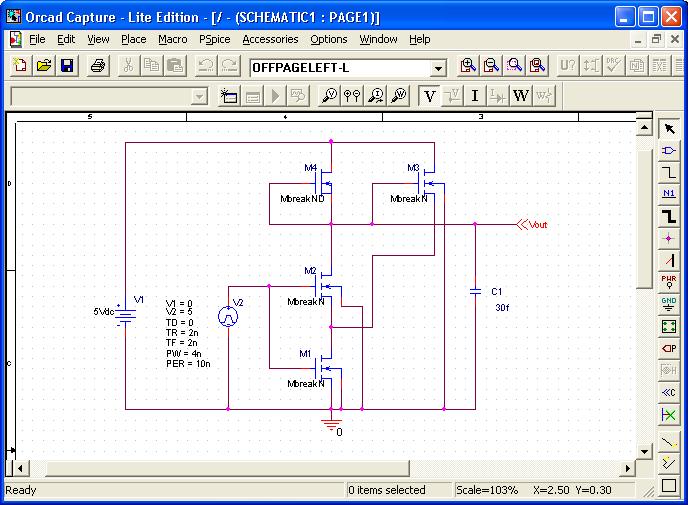Open the View menu
The image size is (688, 505).
tap(98, 39)
